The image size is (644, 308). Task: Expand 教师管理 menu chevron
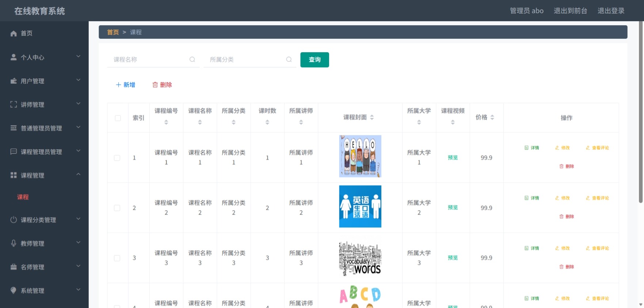[x=78, y=243]
